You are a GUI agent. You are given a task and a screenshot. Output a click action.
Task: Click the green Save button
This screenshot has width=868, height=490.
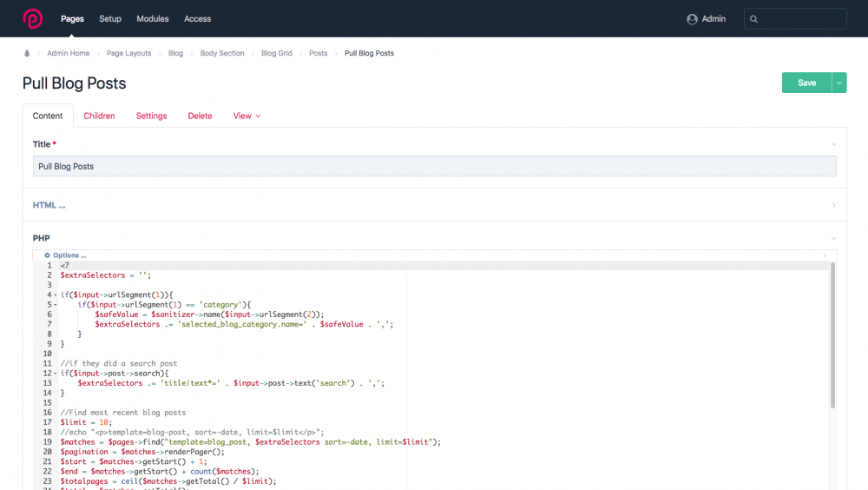point(806,83)
